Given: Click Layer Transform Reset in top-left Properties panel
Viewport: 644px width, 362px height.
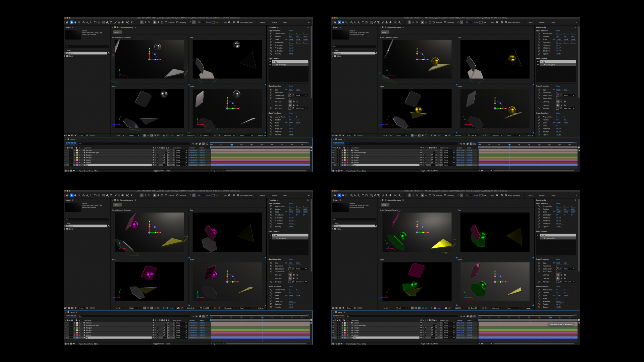Looking at the screenshot, I should click(x=290, y=31).
